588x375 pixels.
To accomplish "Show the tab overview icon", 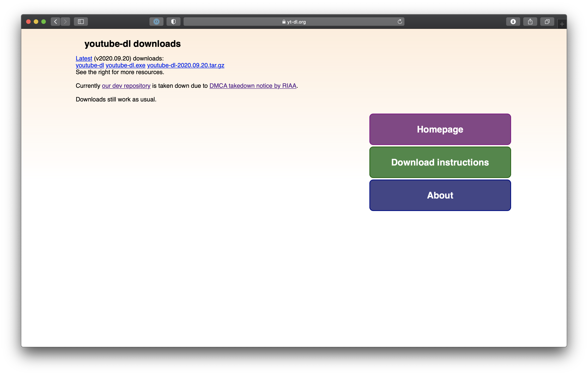I will [547, 21].
